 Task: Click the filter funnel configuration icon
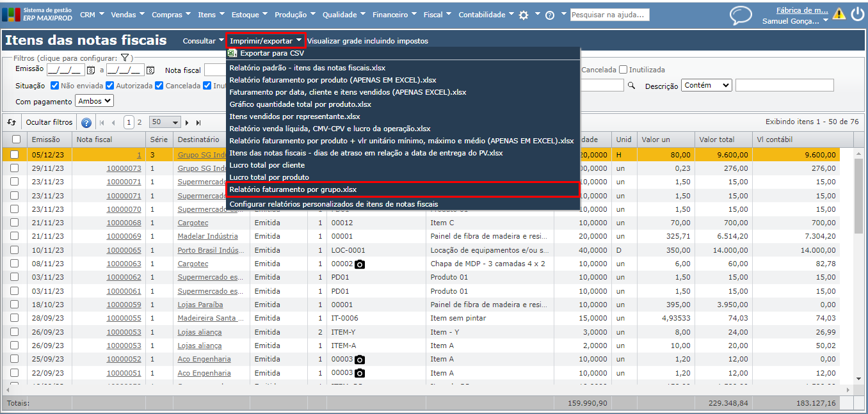tap(125, 58)
